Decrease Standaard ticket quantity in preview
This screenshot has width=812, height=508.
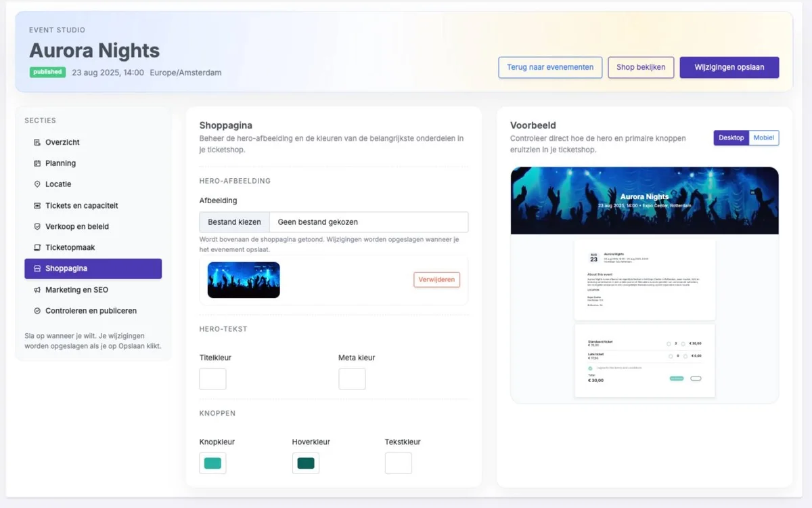tap(669, 344)
